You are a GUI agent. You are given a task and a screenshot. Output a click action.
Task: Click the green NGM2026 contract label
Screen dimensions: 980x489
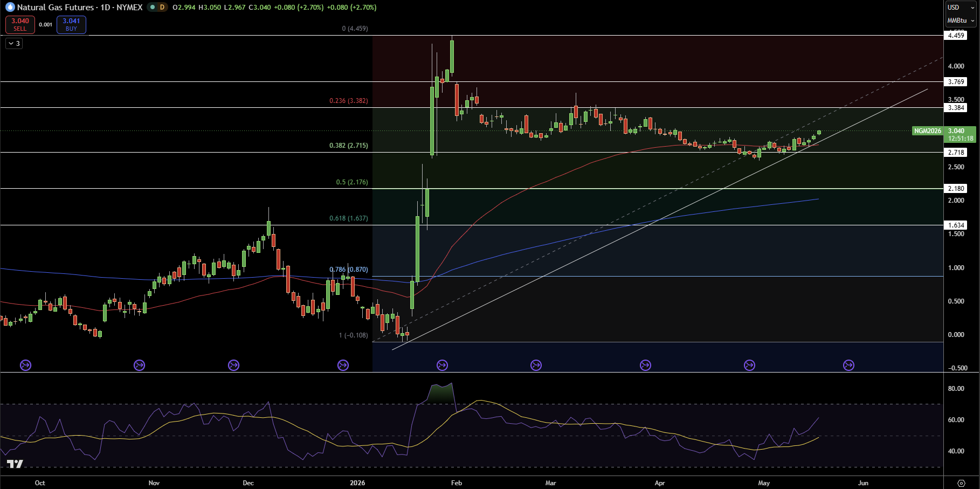click(928, 131)
